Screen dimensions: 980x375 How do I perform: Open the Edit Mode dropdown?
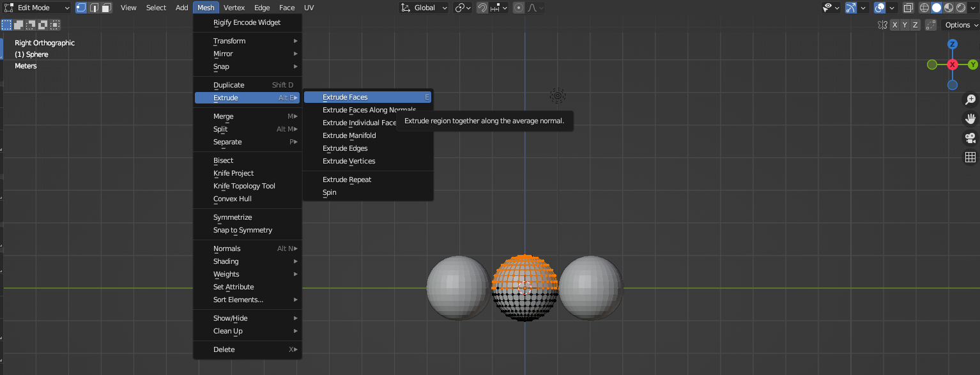coord(35,7)
